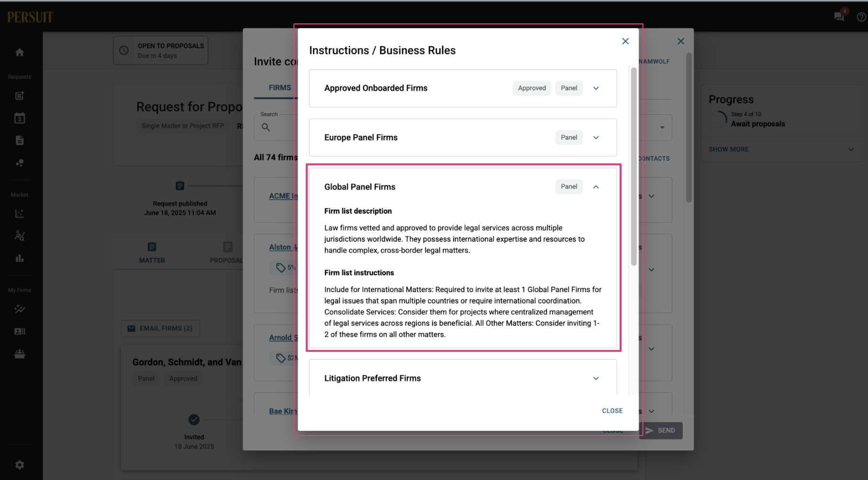
Task: Click the document icon in the sidebar
Action: 20,141
